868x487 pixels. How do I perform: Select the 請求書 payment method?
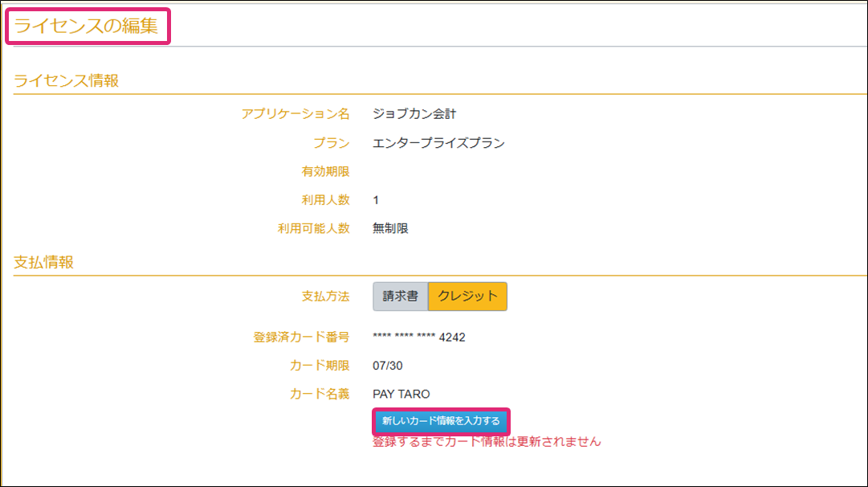400,297
